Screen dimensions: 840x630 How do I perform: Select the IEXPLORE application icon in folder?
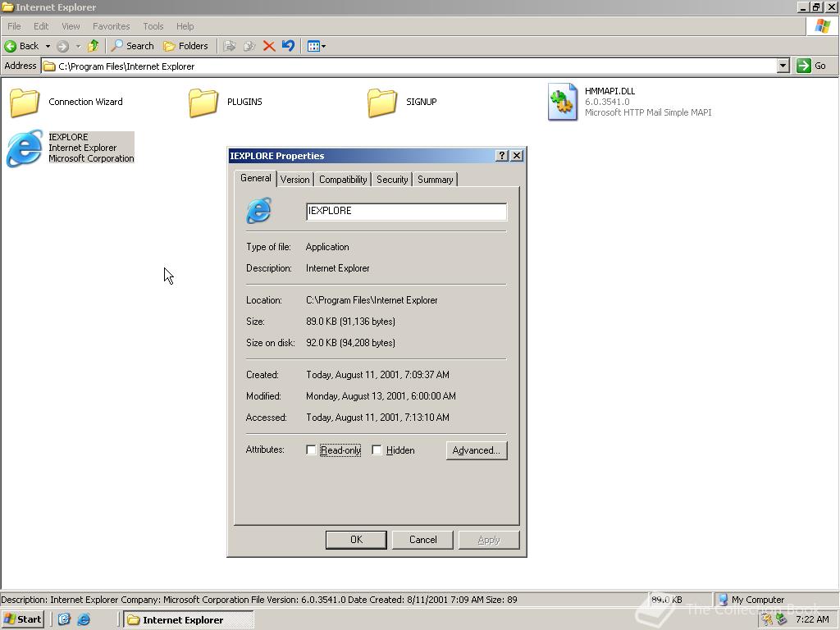(24, 148)
